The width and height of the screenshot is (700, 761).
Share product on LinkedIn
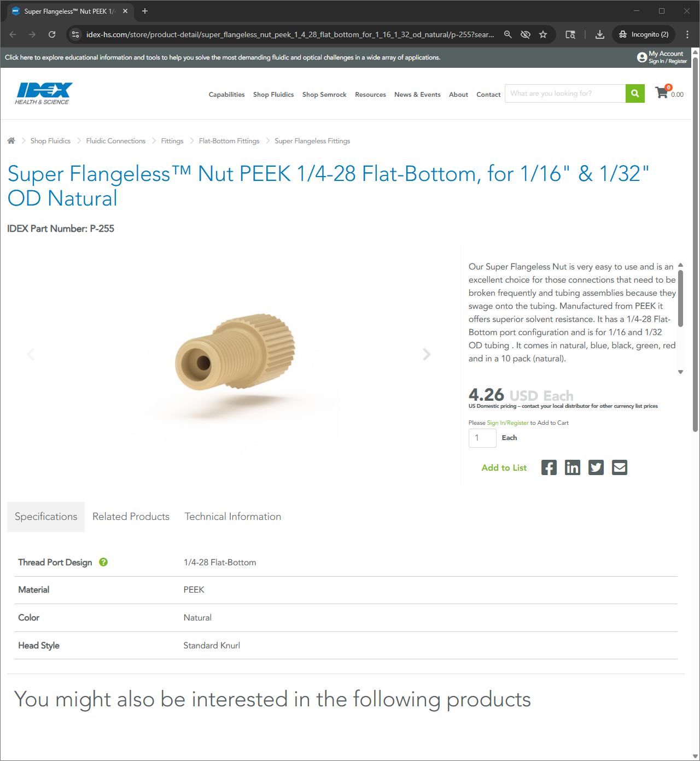(x=573, y=467)
